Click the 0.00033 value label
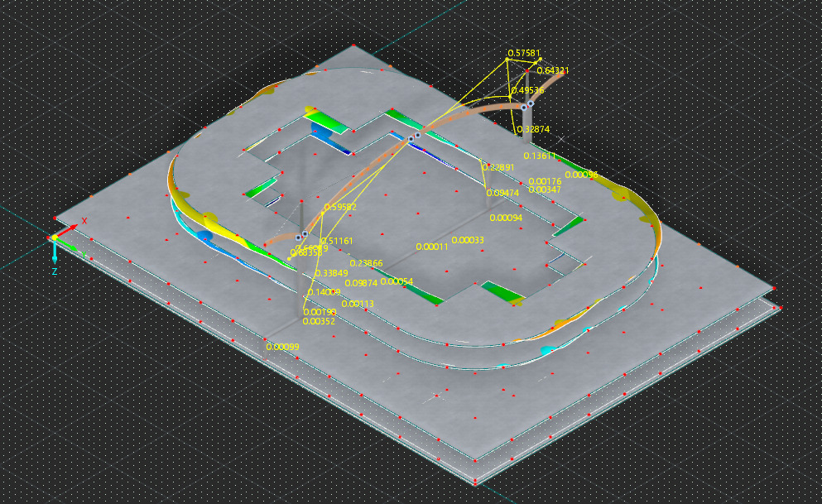 click(468, 240)
